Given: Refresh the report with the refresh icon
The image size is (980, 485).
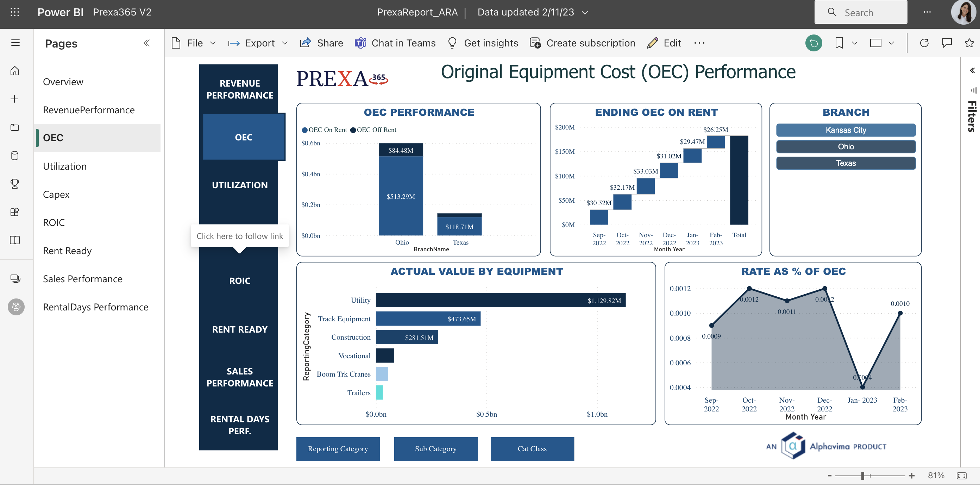Looking at the screenshot, I should pyautogui.click(x=924, y=43).
